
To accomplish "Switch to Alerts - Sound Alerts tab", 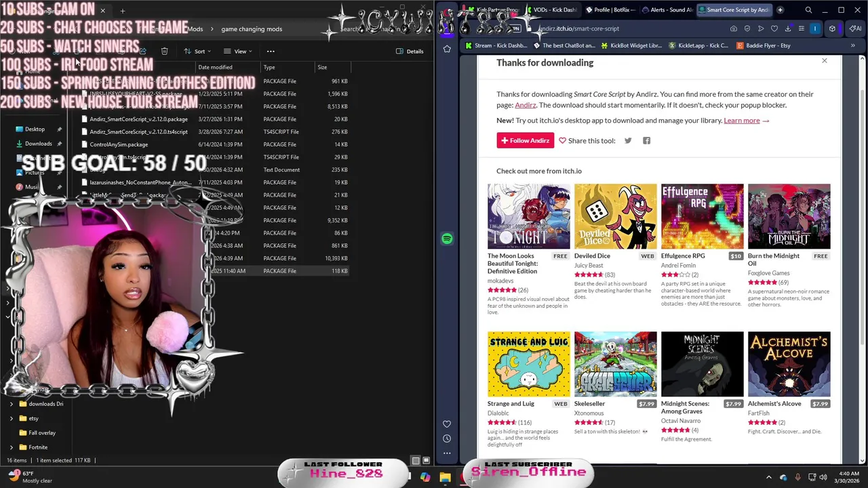I will tap(668, 10).
